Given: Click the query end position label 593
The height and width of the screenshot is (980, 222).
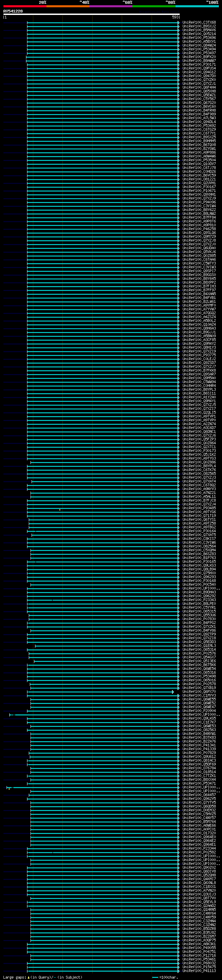Looking at the screenshot, I should click(175, 17).
